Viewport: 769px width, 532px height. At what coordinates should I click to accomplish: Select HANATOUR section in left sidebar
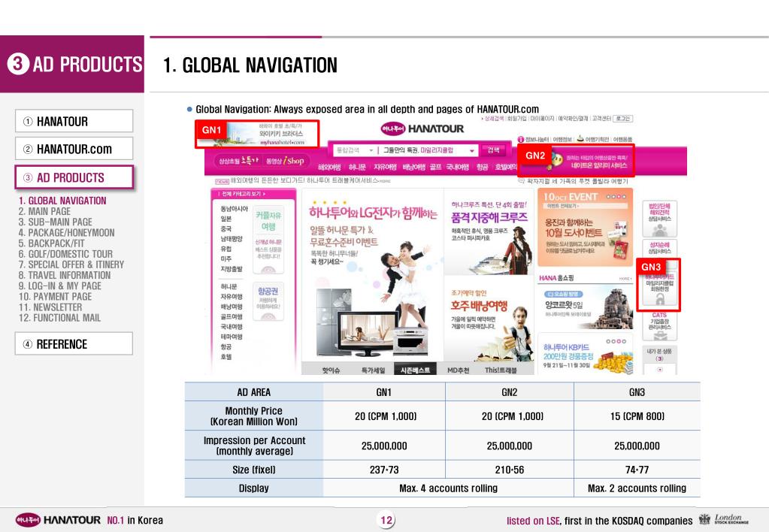[x=74, y=121]
